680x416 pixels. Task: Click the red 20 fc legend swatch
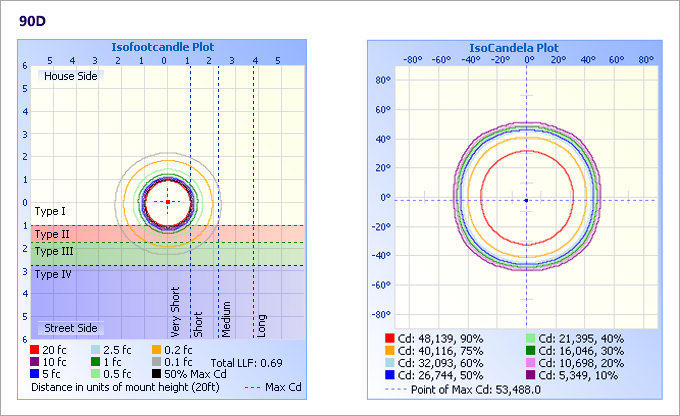click(37, 349)
